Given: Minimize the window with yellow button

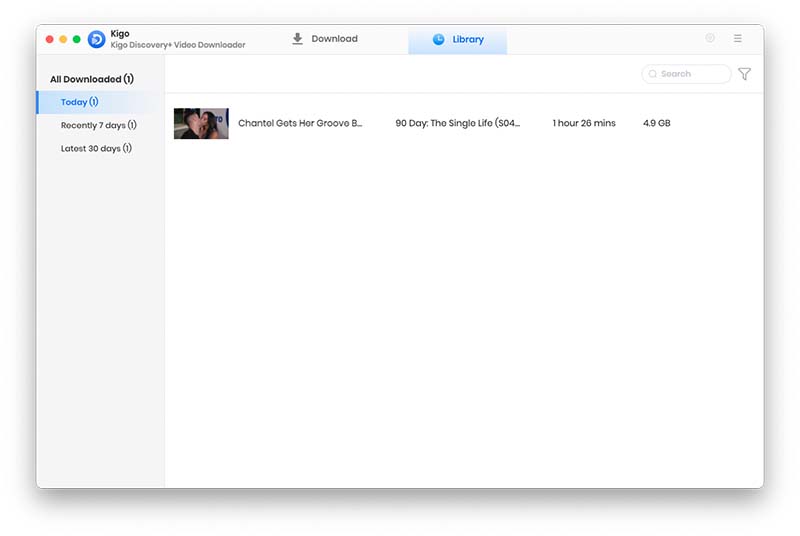Looking at the screenshot, I should tap(63, 39).
